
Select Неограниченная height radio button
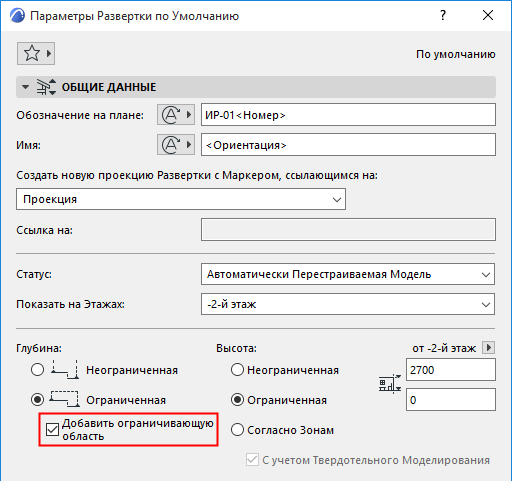237,370
